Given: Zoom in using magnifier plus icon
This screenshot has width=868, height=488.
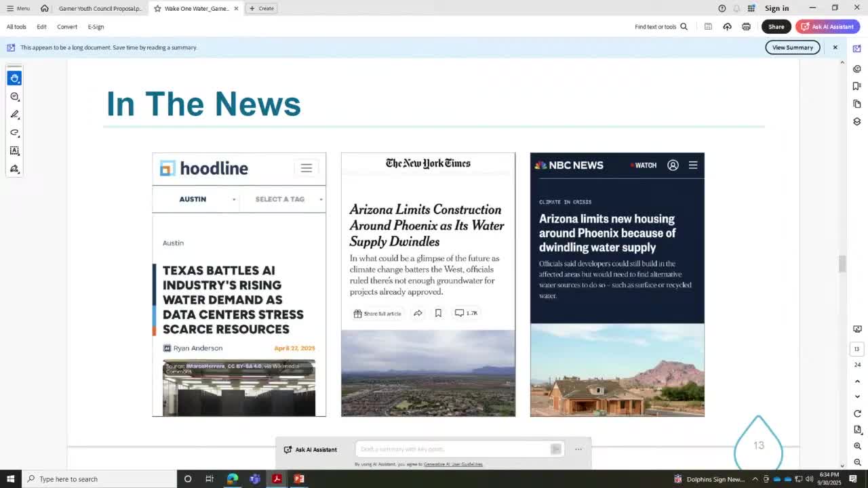Looking at the screenshot, I should point(857,446).
